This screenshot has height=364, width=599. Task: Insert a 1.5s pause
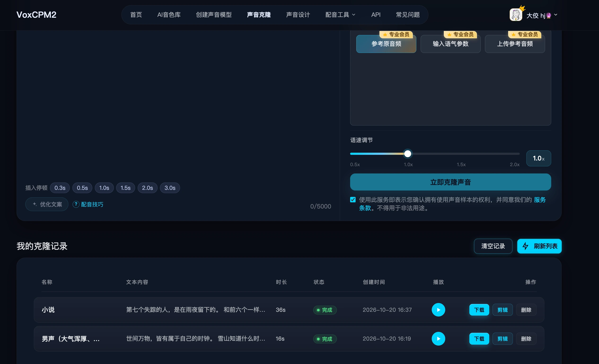(x=125, y=188)
